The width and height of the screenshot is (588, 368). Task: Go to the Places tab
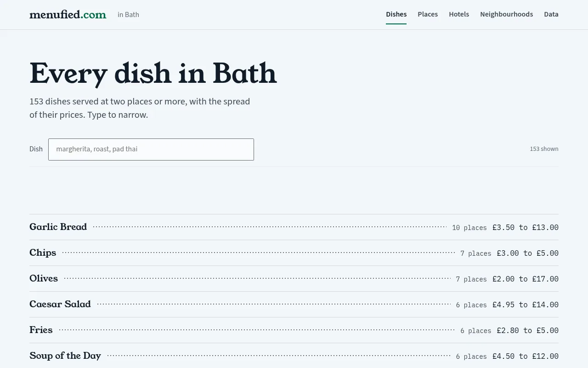point(428,14)
